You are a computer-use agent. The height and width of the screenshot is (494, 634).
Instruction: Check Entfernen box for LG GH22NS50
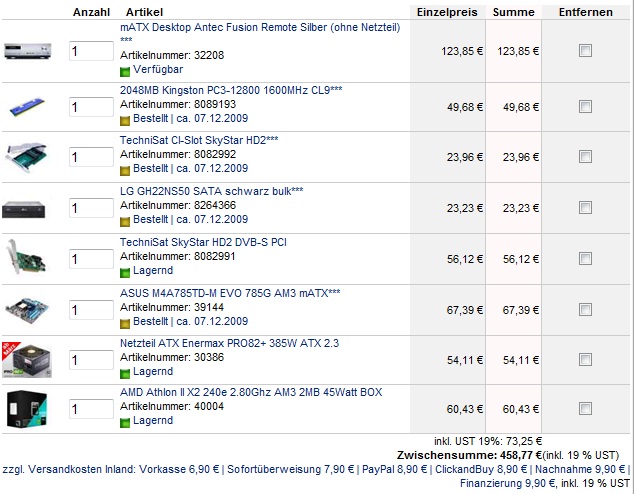[585, 208]
